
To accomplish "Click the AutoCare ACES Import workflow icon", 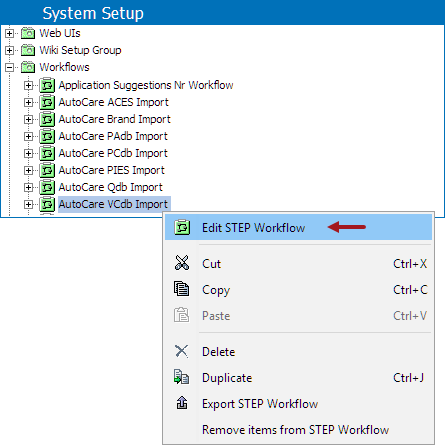I will pos(47,102).
